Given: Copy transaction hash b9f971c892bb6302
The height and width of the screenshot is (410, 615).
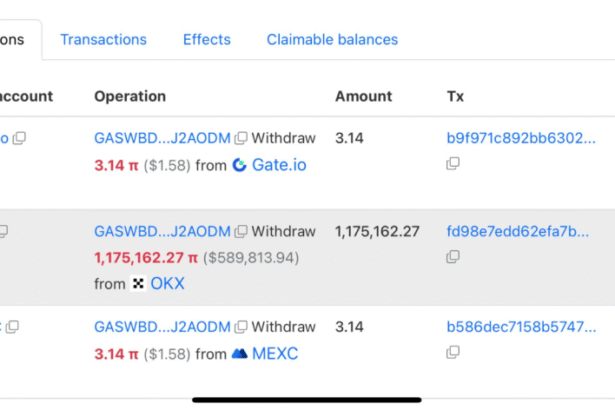Looking at the screenshot, I should click(x=453, y=164).
